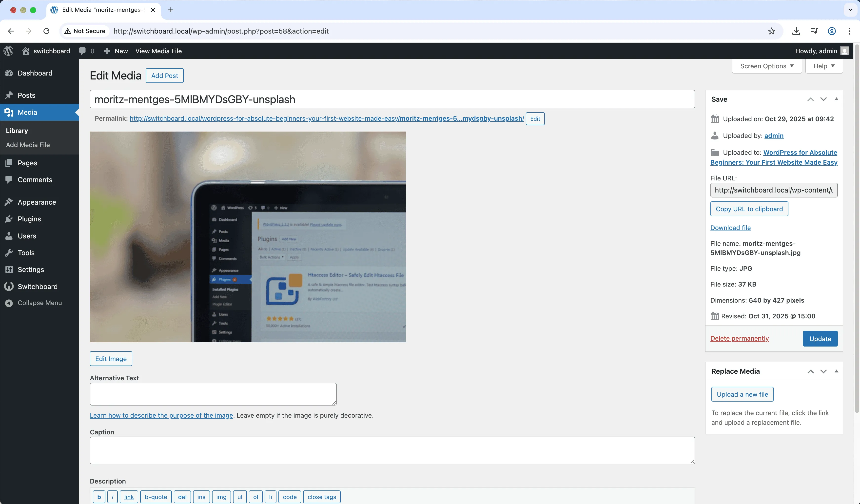Viewport: 860px width, 504px height.
Task: Open Plugins from the sidebar
Action: point(29,219)
